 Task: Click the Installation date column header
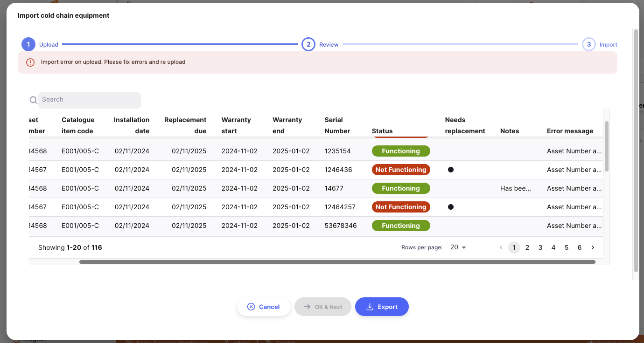pyautogui.click(x=132, y=125)
